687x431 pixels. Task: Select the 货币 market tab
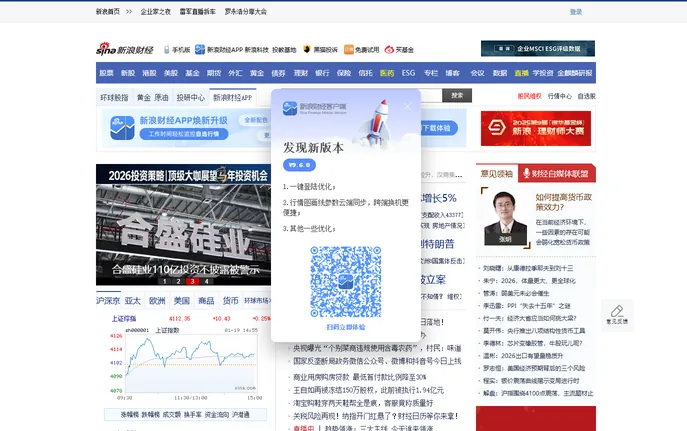[231, 300]
